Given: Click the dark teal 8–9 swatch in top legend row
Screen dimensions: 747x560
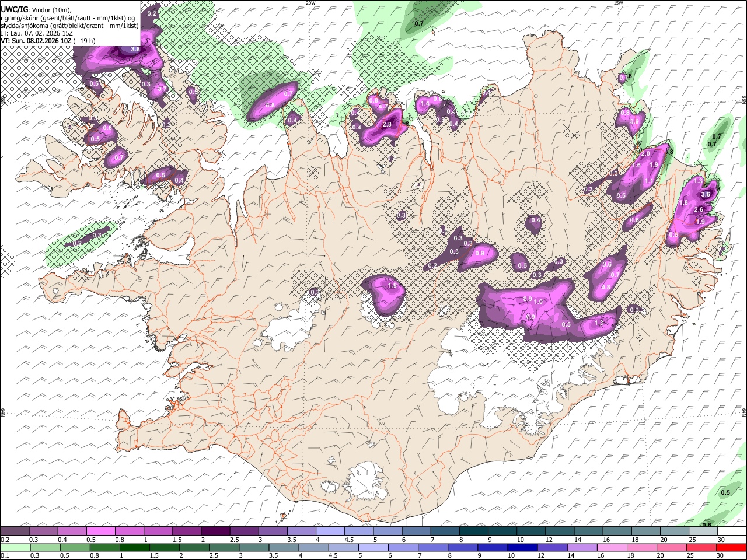Looking at the screenshot, I should [473, 531].
